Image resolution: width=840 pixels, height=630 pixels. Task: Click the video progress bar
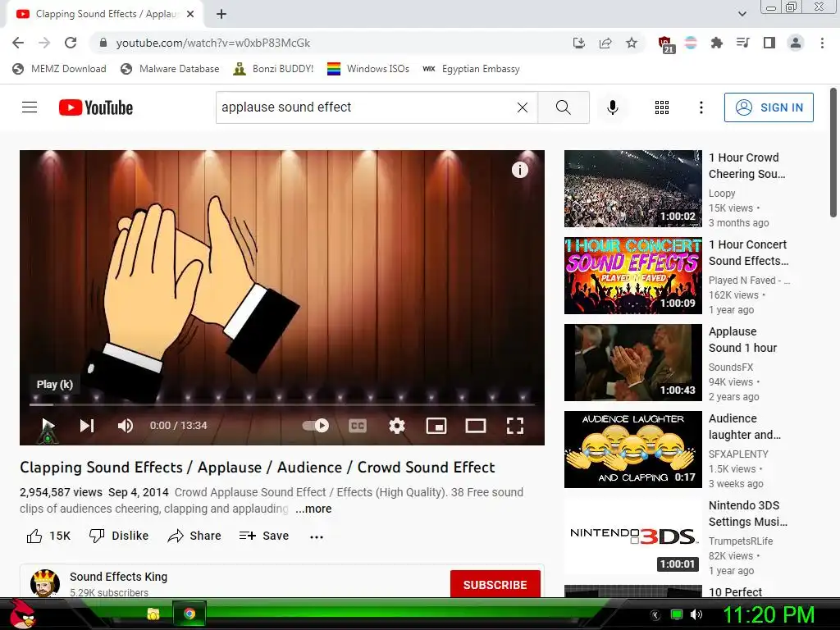coord(282,404)
